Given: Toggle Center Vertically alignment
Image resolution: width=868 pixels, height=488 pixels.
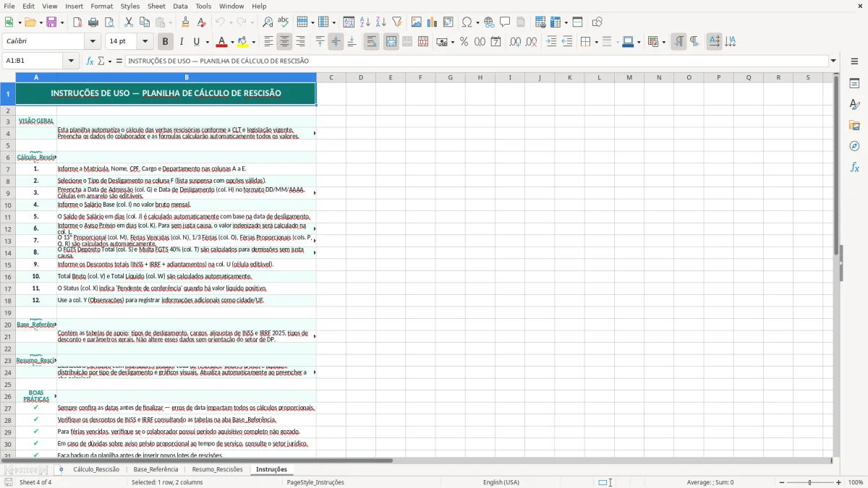Looking at the screenshot, I should click(336, 42).
